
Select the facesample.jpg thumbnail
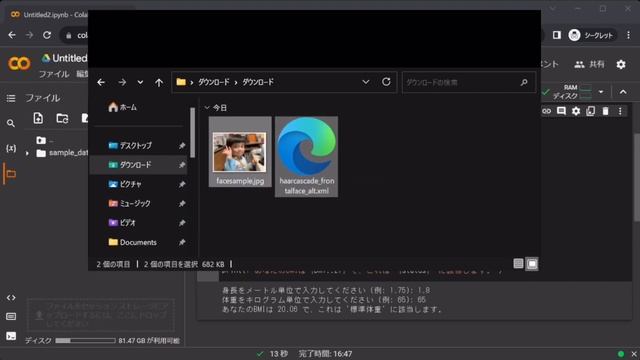coord(240,152)
